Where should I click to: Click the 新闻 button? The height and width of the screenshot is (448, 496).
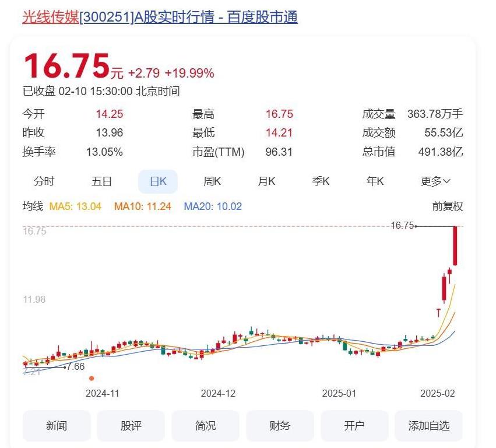pos(57,425)
